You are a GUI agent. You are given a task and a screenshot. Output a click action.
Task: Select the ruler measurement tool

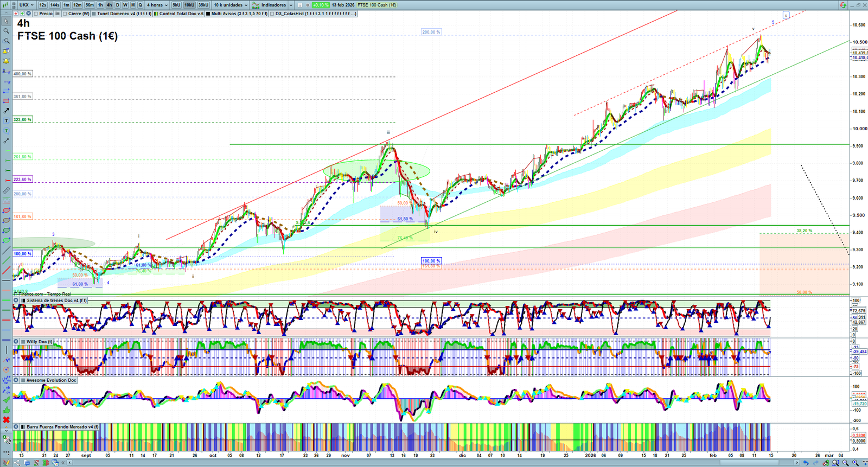coord(7,191)
